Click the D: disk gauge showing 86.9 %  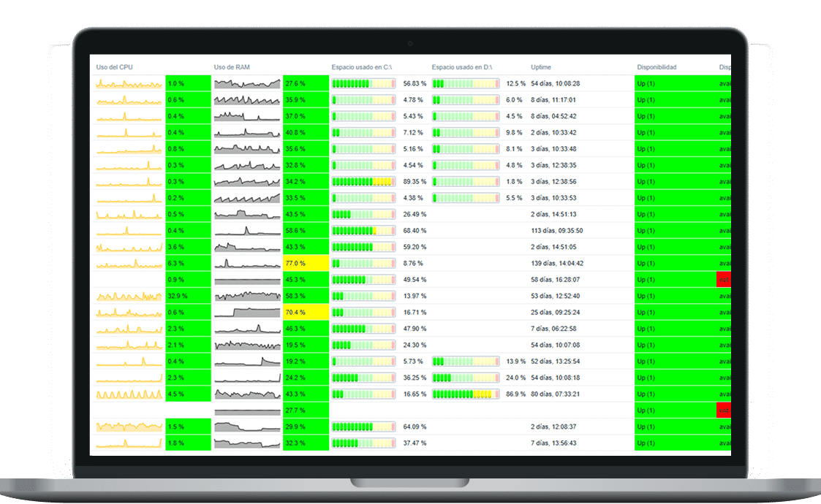click(x=466, y=394)
